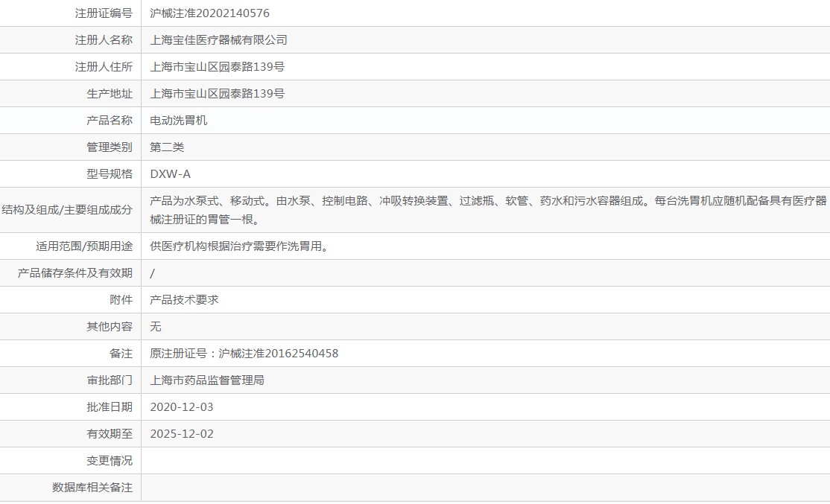830x504 pixels.
Task: Click the original registration number 沪械注准20162540458
Action: (x=278, y=354)
